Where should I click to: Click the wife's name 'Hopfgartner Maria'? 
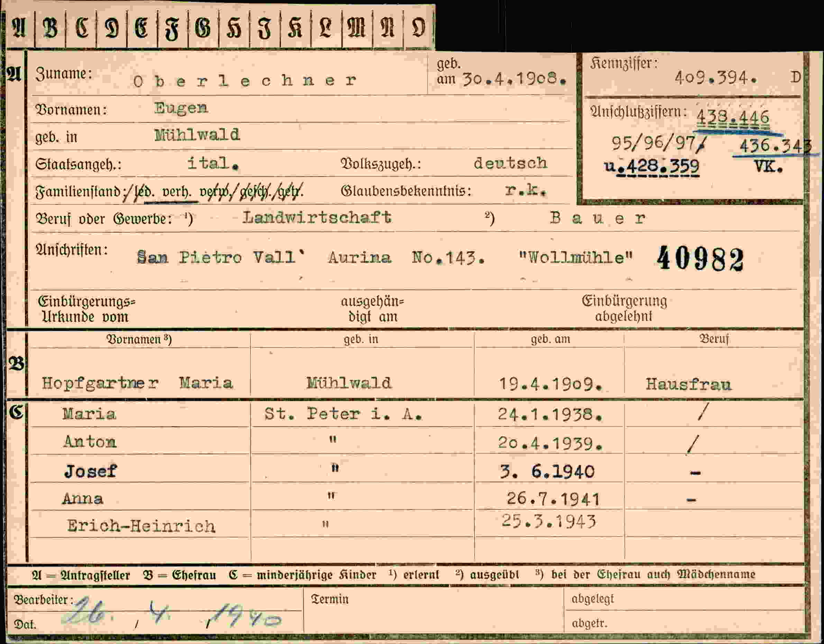click(x=137, y=383)
